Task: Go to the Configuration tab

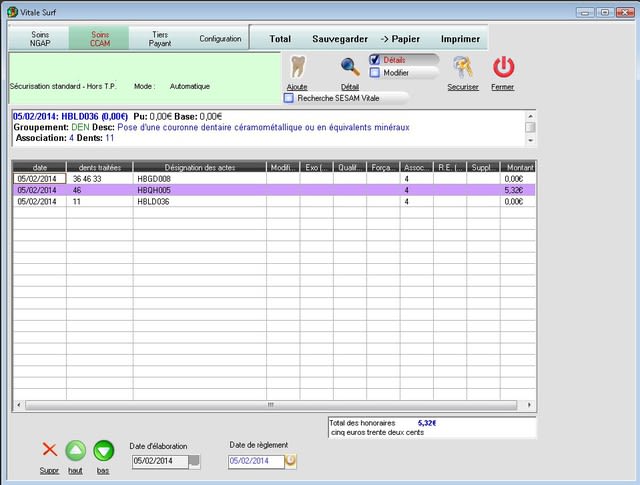Action: [x=220, y=39]
